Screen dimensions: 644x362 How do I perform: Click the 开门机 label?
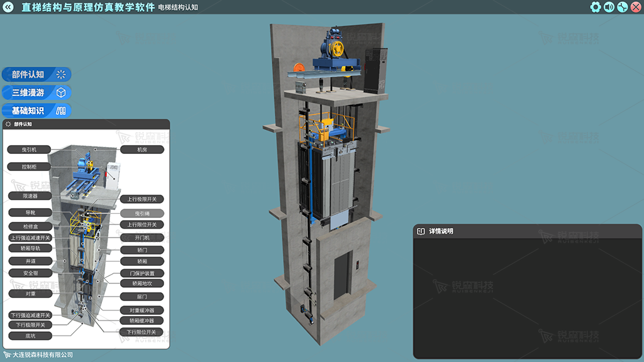tap(142, 238)
